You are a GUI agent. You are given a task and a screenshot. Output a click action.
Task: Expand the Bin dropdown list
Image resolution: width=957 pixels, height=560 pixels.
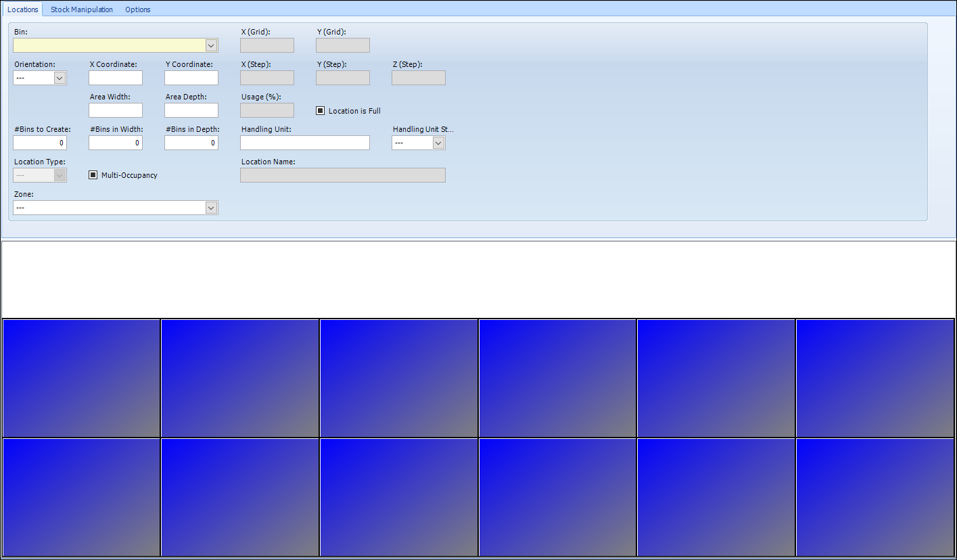click(211, 45)
